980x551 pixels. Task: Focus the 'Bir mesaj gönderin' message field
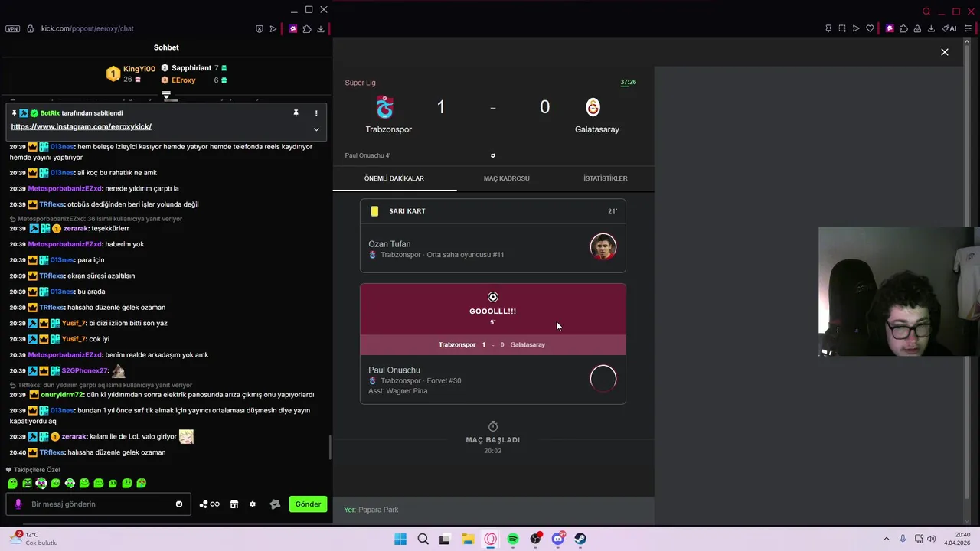coord(99,504)
